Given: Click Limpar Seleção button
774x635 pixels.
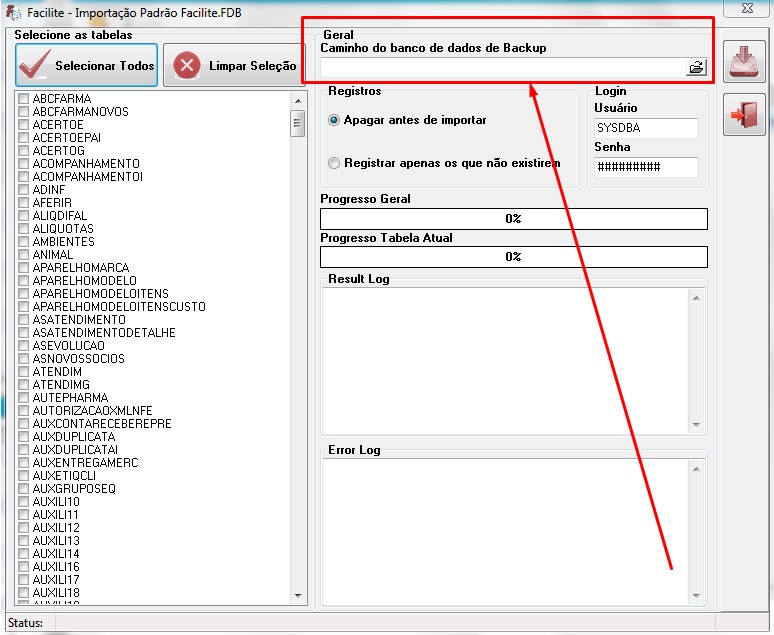Looking at the screenshot, I should point(234,65).
